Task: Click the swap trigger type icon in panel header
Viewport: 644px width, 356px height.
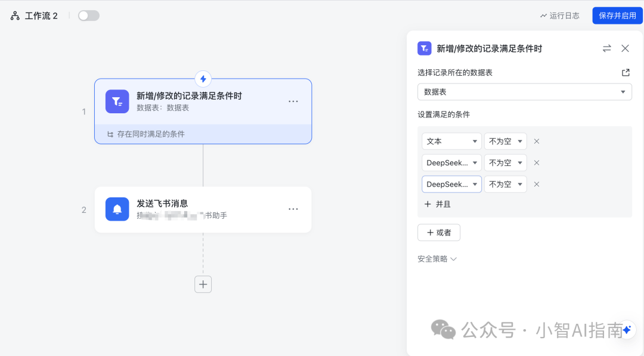Action: point(606,48)
